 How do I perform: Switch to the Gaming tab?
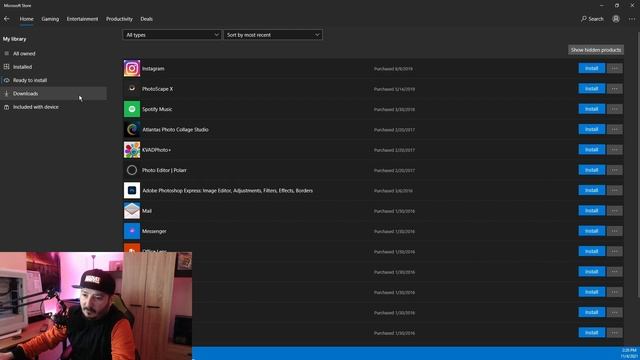coord(50,19)
